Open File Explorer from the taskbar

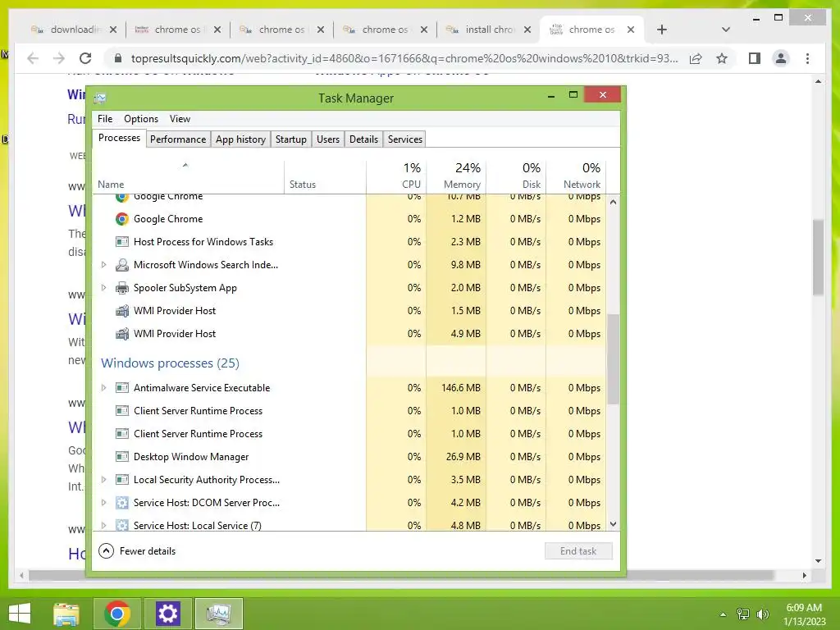tap(66, 614)
